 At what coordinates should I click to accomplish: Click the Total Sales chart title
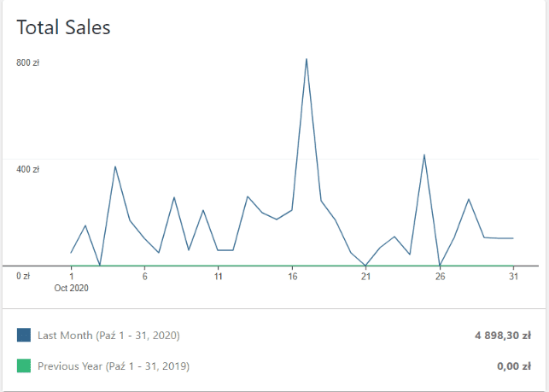click(64, 27)
